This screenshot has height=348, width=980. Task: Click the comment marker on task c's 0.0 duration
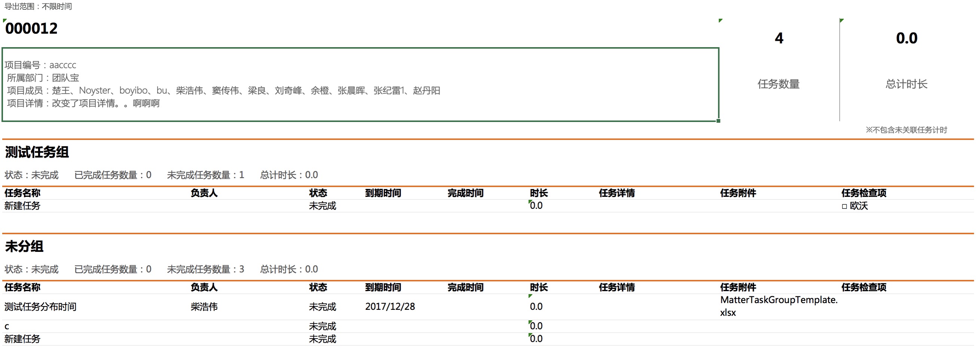pyautogui.click(x=530, y=322)
